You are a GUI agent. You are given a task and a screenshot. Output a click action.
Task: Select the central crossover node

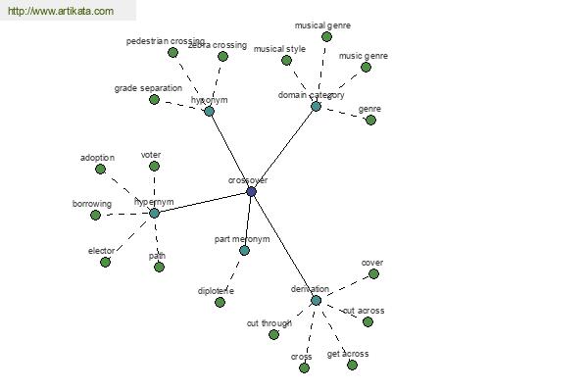click(251, 192)
